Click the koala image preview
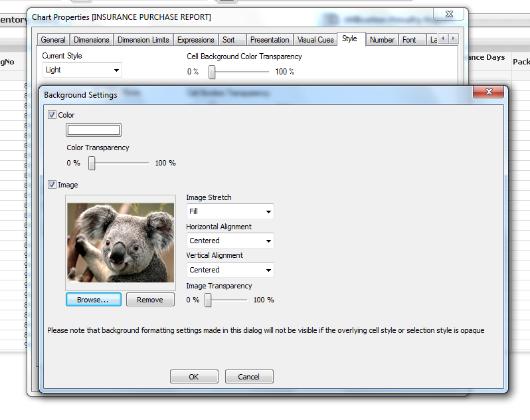530x420 pixels. click(121, 243)
